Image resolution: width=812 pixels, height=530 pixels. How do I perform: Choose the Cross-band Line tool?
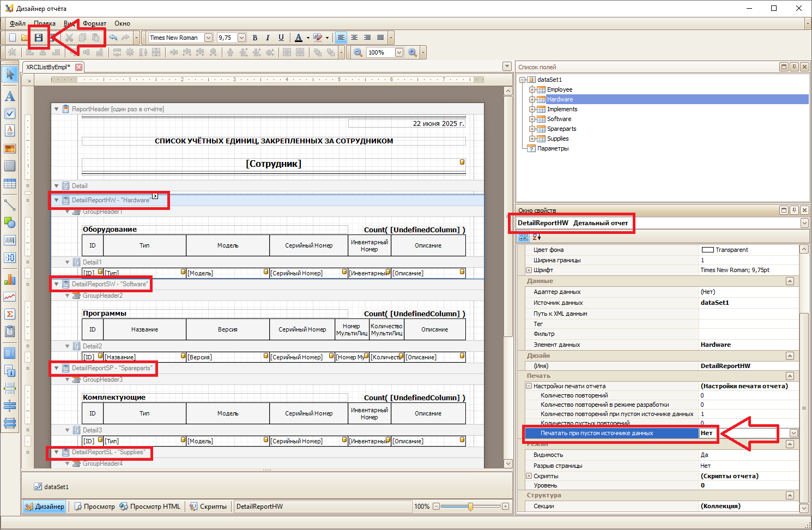[x=10, y=406]
